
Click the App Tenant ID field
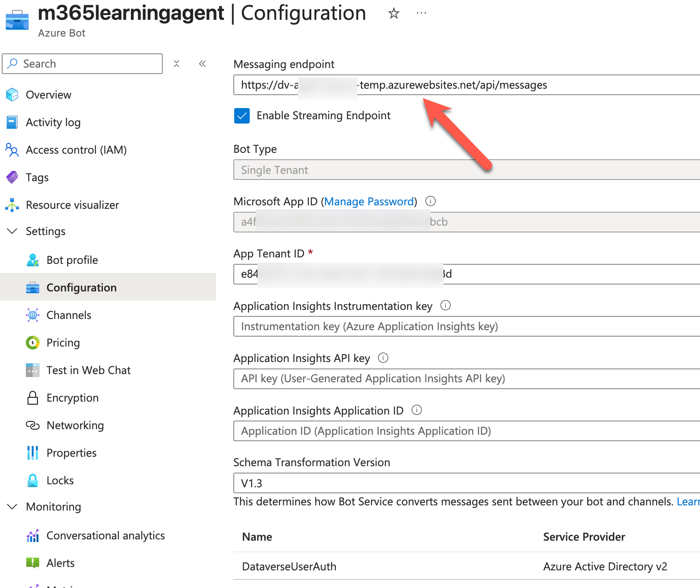(467, 274)
